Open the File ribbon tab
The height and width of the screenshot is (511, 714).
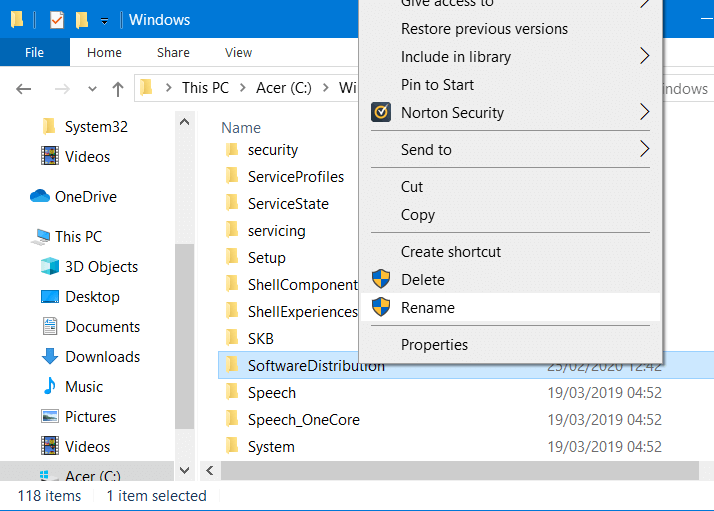click(34, 52)
